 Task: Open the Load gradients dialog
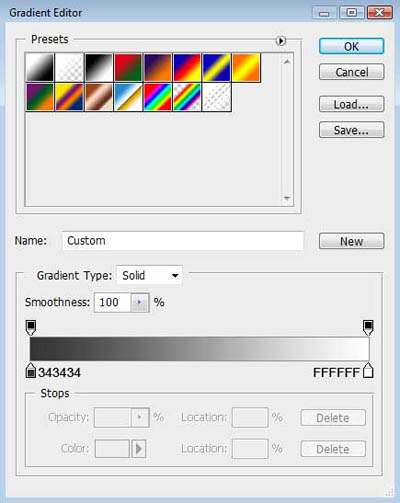tap(351, 104)
